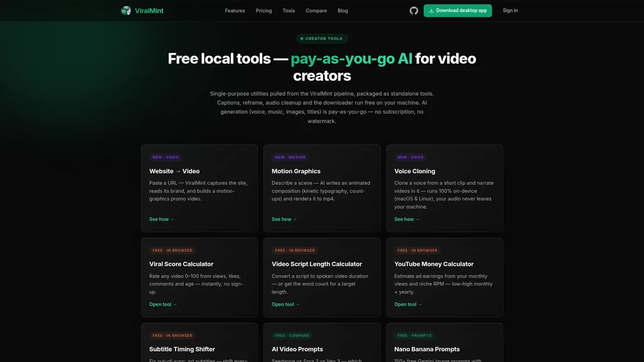The width and height of the screenshot is (644, 362).
Task: Click the FREE · PROMPTS tag
Action: tap(414, 336)
